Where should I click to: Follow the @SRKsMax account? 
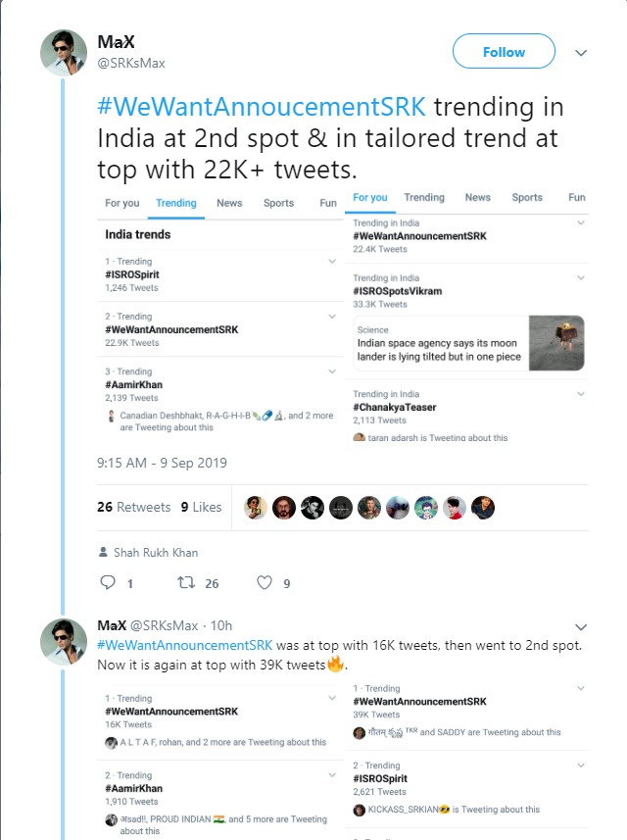[504, 52]
